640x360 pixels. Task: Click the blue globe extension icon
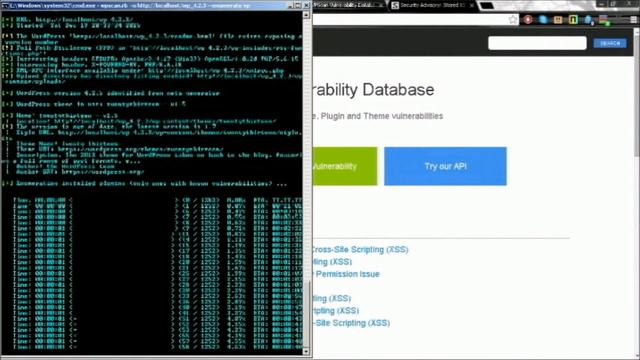tap(543, 20)
